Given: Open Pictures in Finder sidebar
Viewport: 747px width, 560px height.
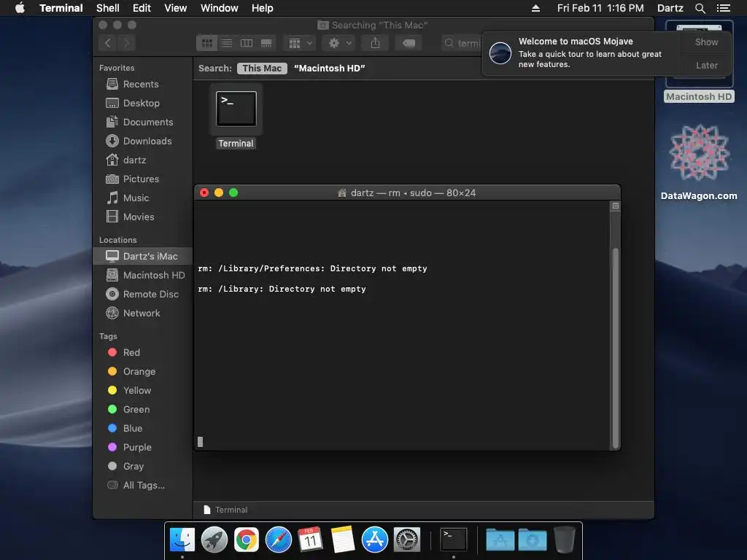Looking at the screenshot, I should 141,179.
